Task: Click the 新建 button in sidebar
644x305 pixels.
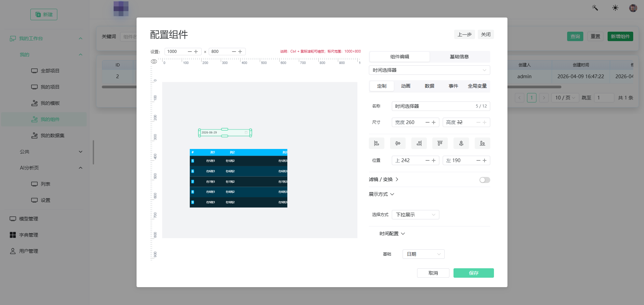Action: click(44, 14)
